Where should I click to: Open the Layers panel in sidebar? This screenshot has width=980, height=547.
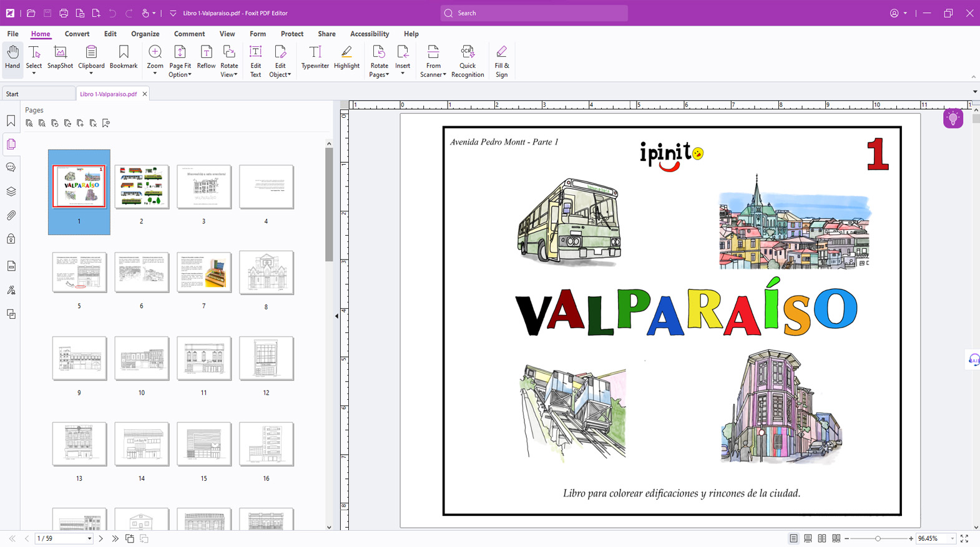pyautogui.click(x=11, y=191)
